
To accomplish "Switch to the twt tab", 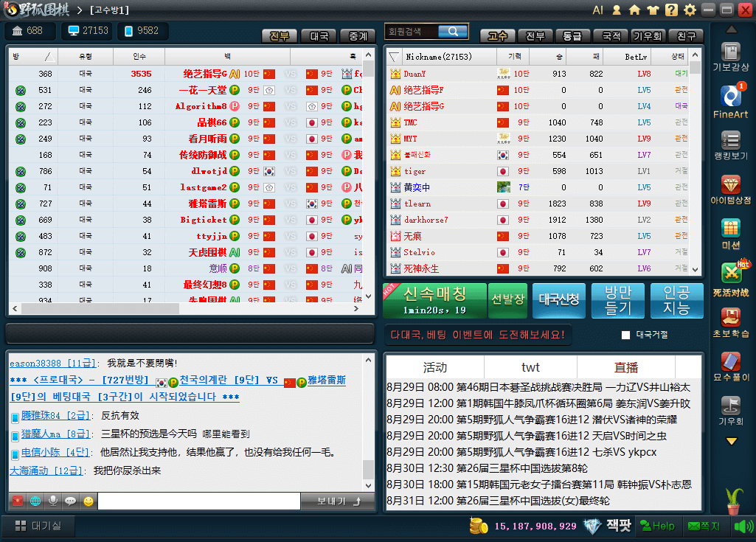I will click(x=530, y=368).
